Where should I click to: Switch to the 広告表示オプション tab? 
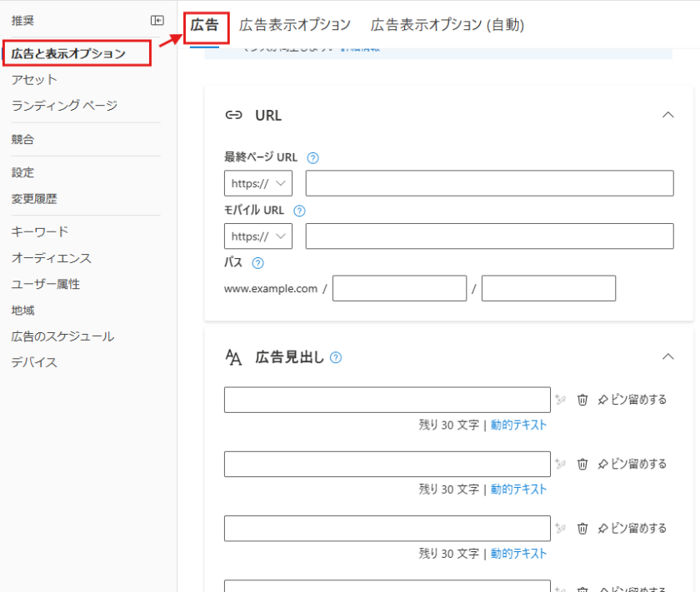pyautogui.click(x=295, y=25)
